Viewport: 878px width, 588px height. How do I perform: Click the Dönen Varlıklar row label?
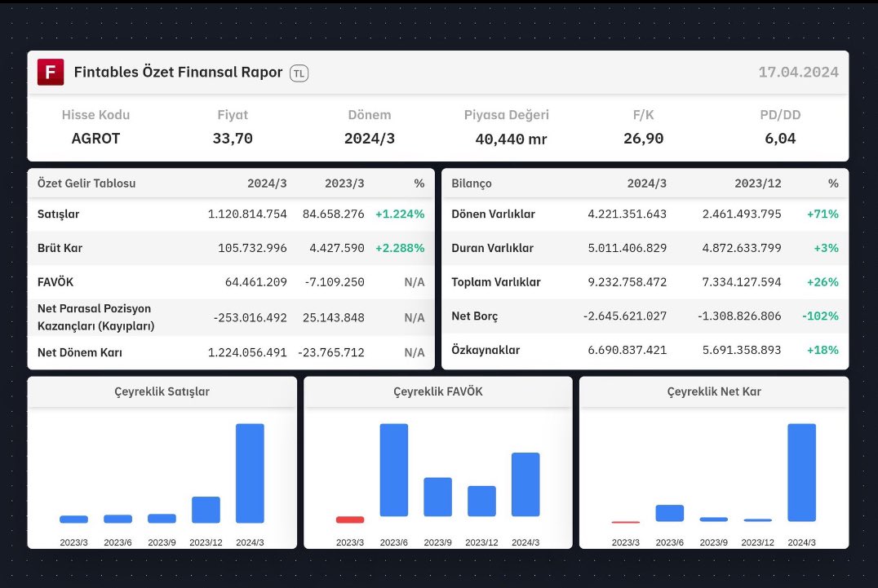click(494, 214)
